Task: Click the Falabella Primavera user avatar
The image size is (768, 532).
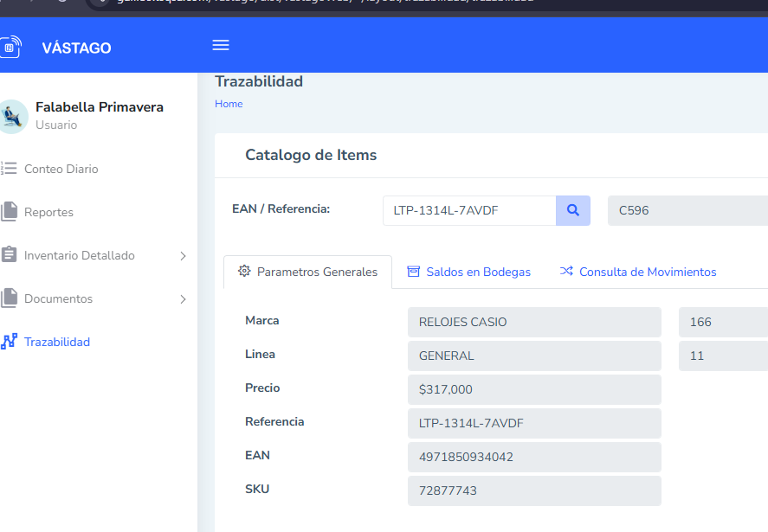Action: (12, 116)
